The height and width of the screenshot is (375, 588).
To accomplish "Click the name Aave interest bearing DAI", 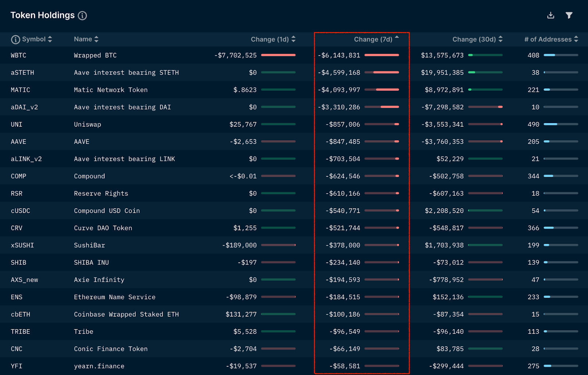I will 122,107.
